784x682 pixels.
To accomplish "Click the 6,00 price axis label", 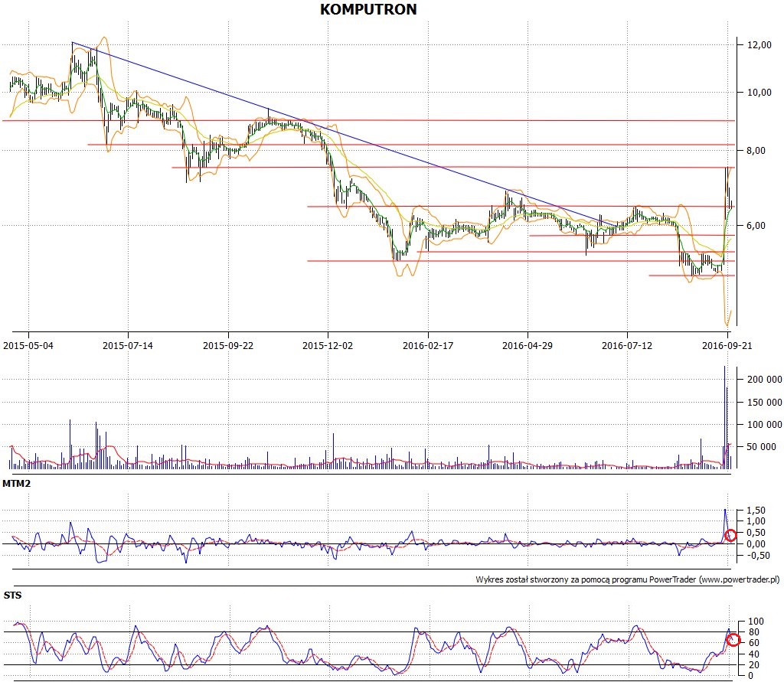I will 756,226.
